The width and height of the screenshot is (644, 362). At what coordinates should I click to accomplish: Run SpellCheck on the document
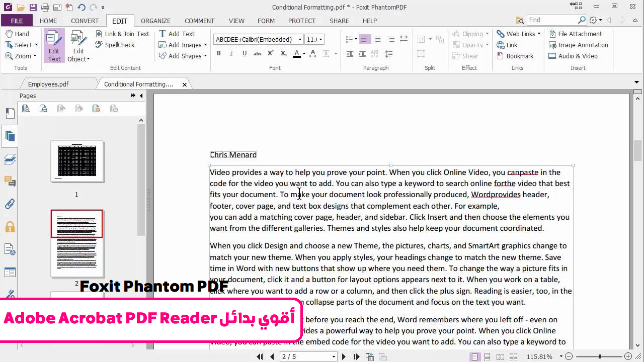(x=115, y=45)
